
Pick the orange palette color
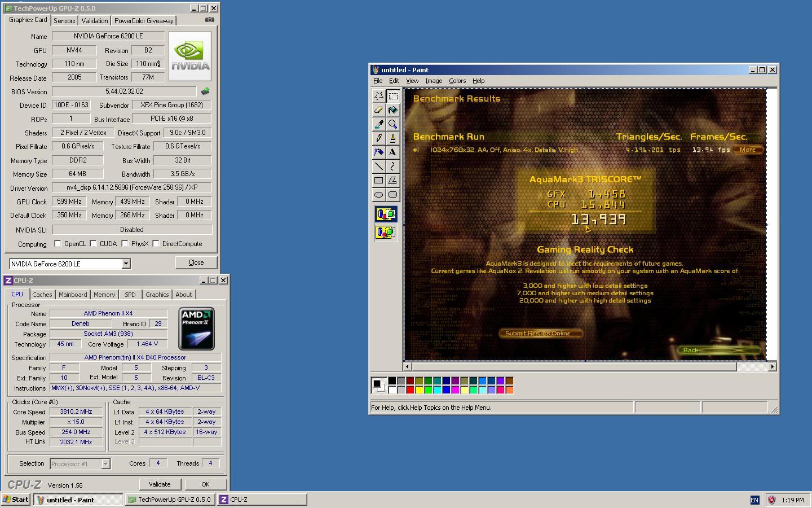(x=509, y=389)
